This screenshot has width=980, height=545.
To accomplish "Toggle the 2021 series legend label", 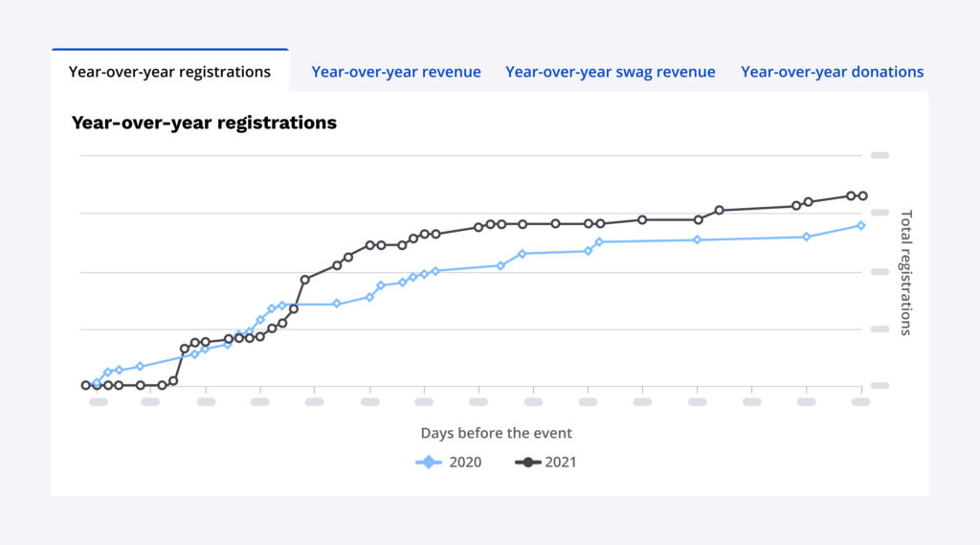I will [561, 463].
